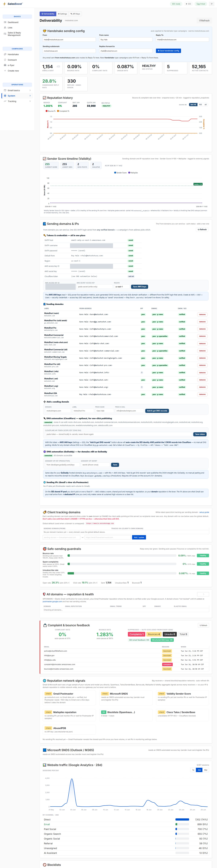Click the Sending domains & IPs section icon
This screenshot has width=217, height=868.
click(44, 224)
